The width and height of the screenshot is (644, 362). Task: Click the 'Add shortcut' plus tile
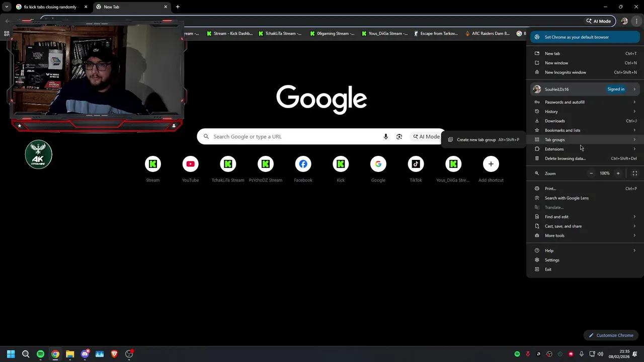click(x=491, y=169)
